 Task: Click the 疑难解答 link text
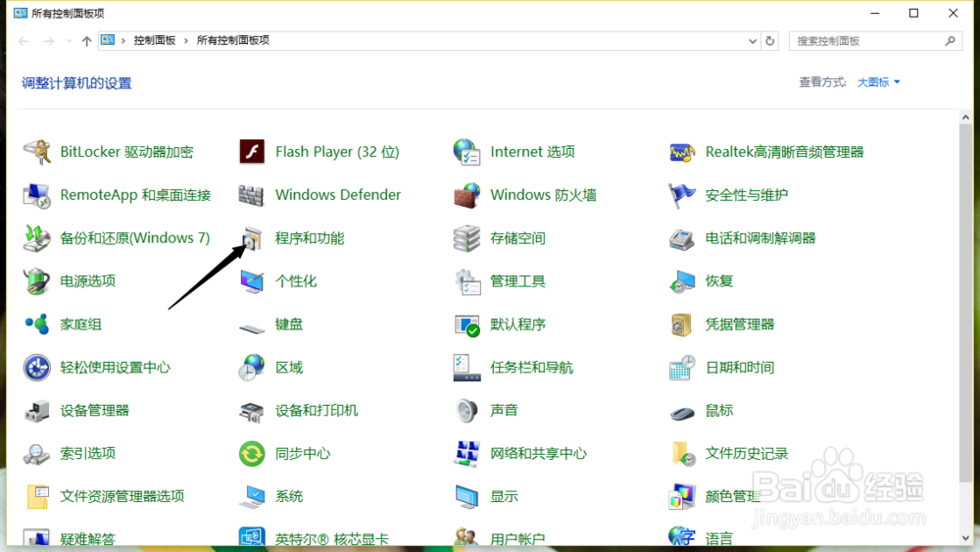tap(87, 539)
